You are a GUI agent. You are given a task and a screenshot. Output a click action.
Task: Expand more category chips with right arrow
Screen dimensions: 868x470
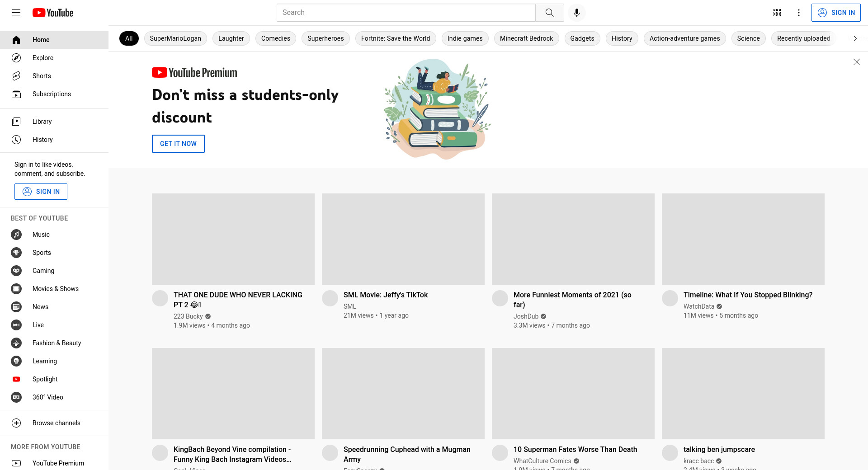[x=855, y=38]
